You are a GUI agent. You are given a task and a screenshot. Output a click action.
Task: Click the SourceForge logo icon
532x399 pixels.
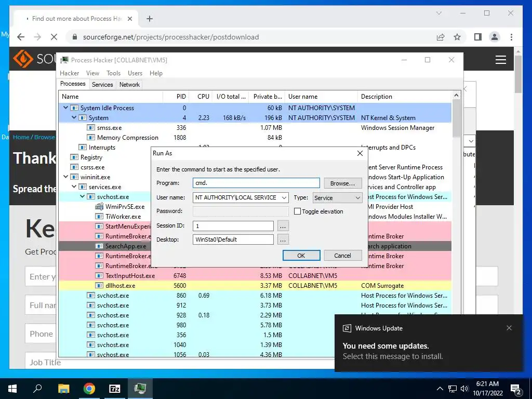pyautogui.click(x=23, y=59)
